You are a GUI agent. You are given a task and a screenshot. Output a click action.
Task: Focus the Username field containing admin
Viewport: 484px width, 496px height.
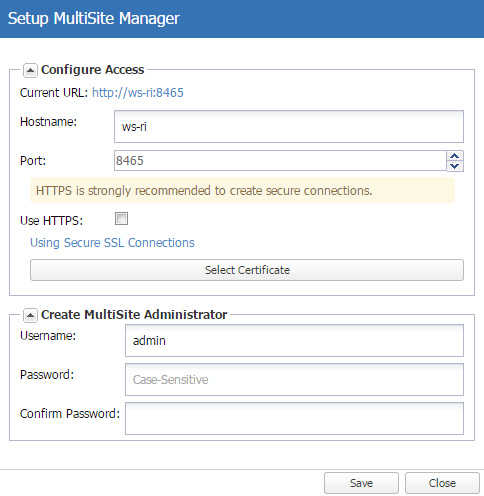click(294, 341)
